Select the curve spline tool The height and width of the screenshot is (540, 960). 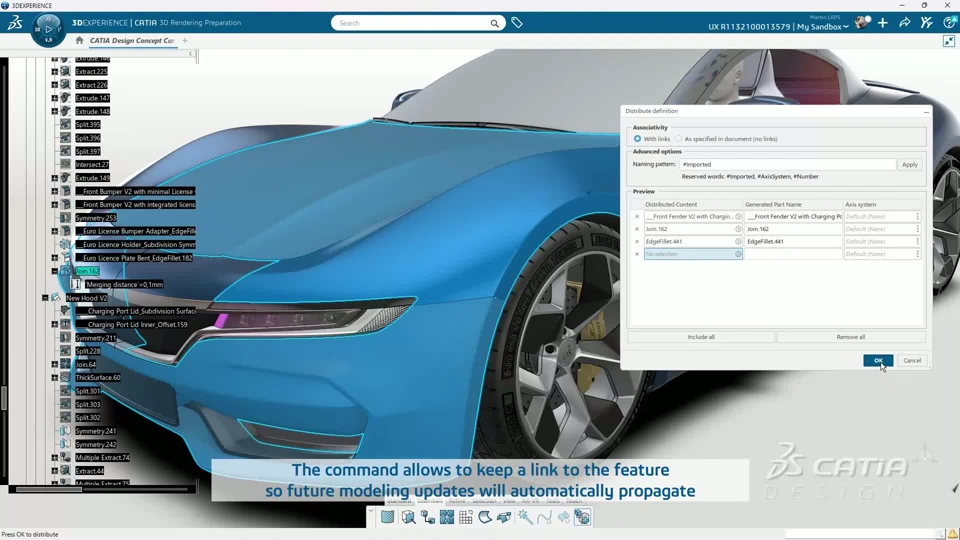(x=544, y=517)
